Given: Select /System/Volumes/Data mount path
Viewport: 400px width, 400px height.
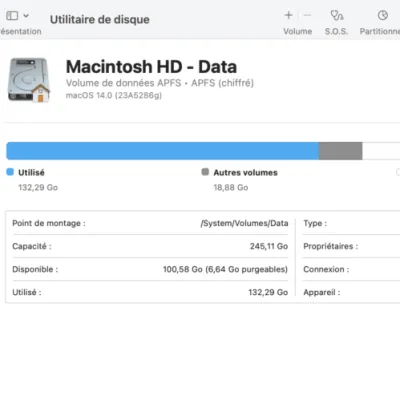Looking at the screenshot, I should click(244, 223).
